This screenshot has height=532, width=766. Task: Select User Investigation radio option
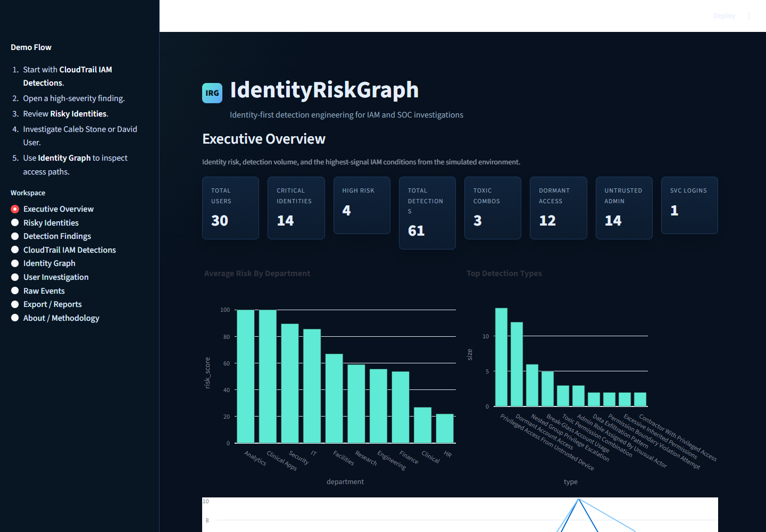pyautogui.click(x=50, y=277)
